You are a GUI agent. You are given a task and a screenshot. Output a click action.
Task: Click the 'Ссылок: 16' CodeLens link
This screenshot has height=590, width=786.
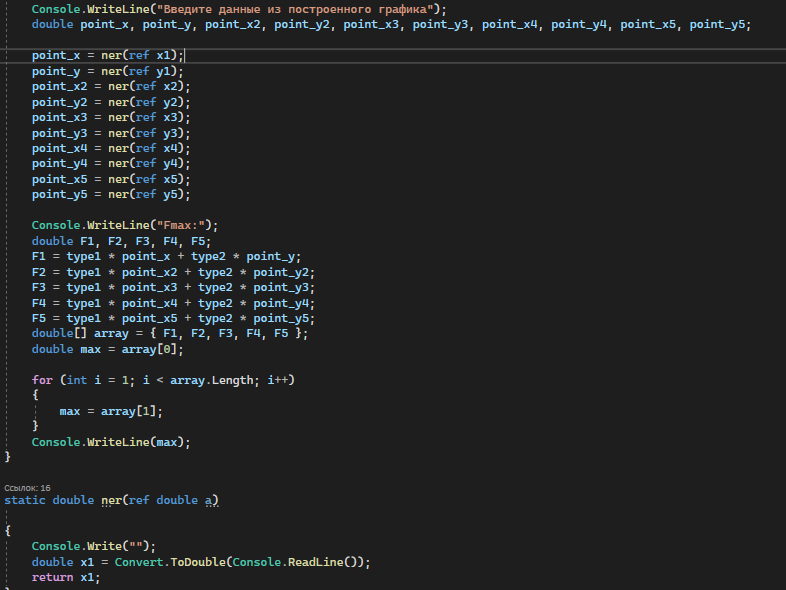point(27,488)
